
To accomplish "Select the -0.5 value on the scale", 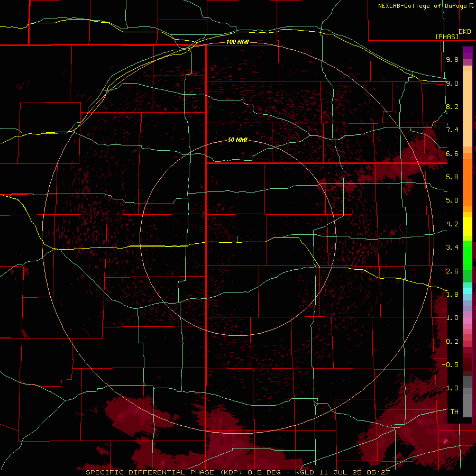I will coord(450,365).
